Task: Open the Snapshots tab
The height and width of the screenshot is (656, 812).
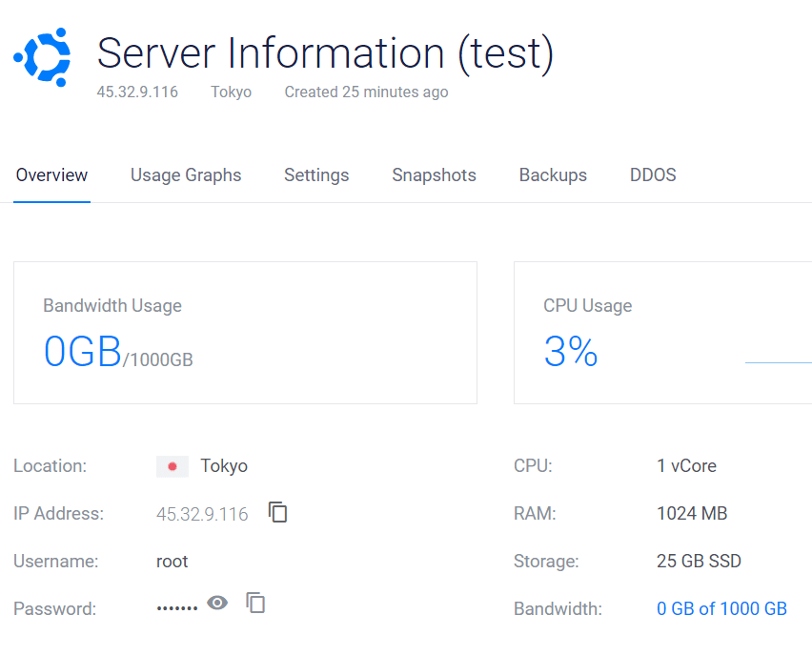Action: 434,175
